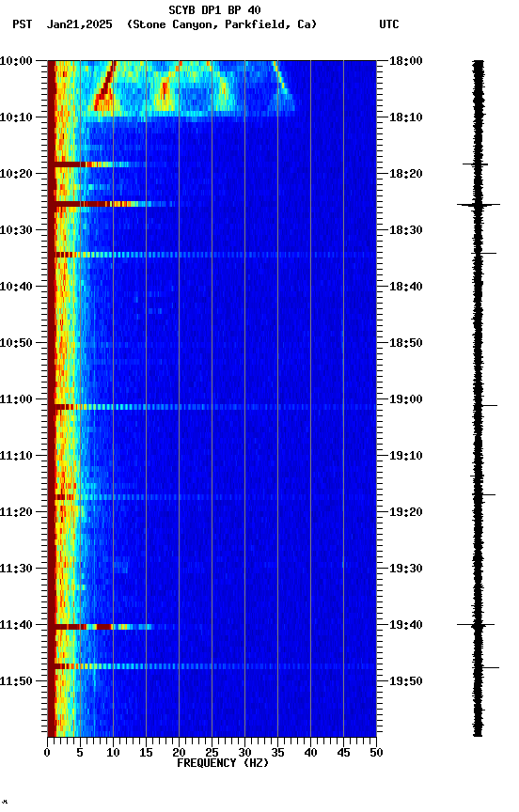This screenshot has width=519, height=812.
Task: Click the frequency axis value '40'
Action: pos(310,753)
